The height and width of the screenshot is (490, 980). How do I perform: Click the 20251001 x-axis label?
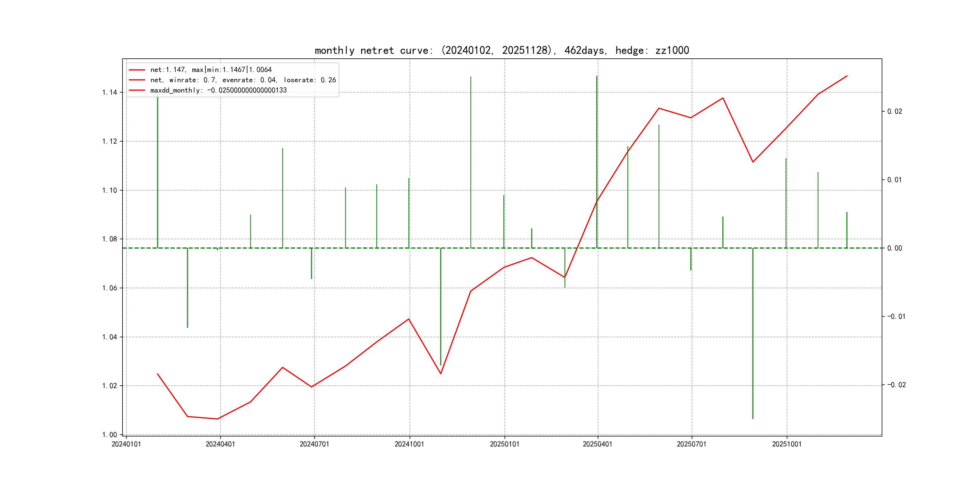(x=787, y=444)
